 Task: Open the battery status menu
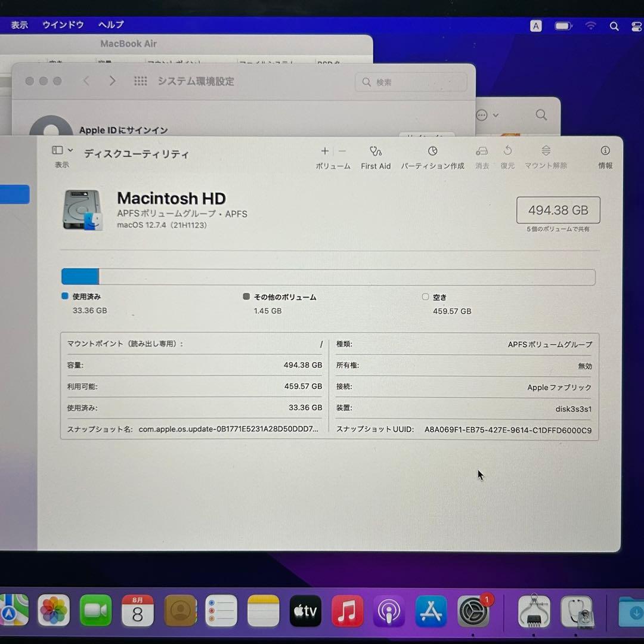point(562,26)
